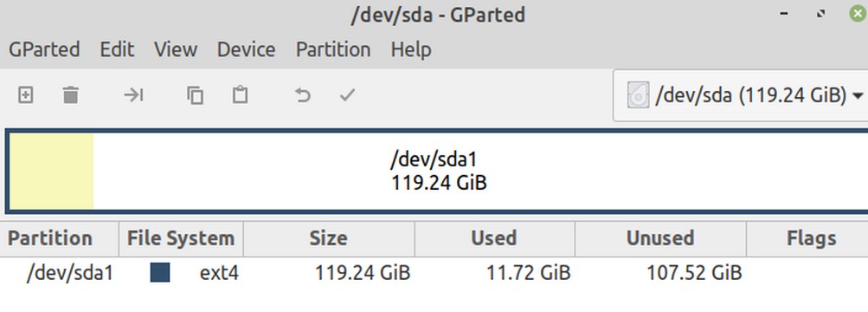Click the hard disk icon in device selector
Image resolution: width=868 pixels, height=312 pixels.
(638, 95)
